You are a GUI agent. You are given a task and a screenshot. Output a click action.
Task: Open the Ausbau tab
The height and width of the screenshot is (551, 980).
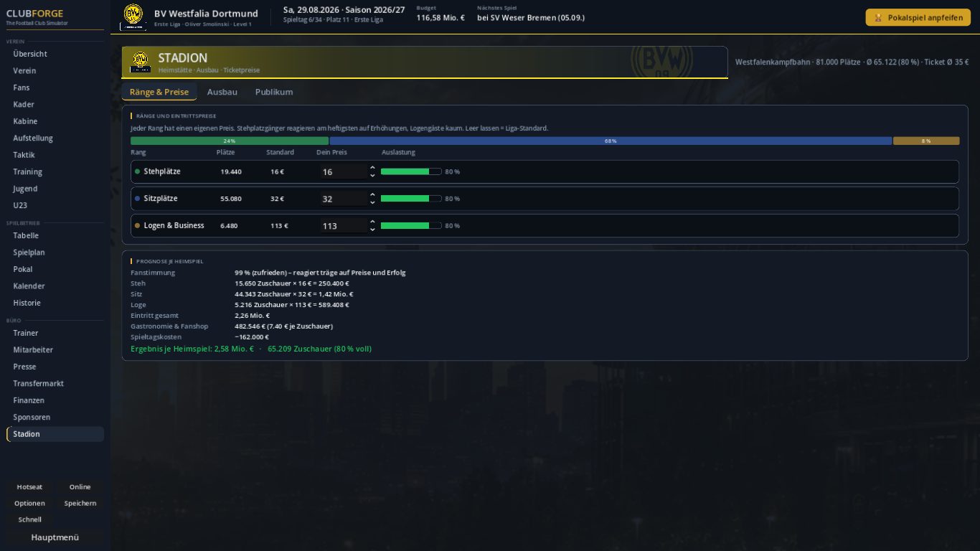[222, 92]
